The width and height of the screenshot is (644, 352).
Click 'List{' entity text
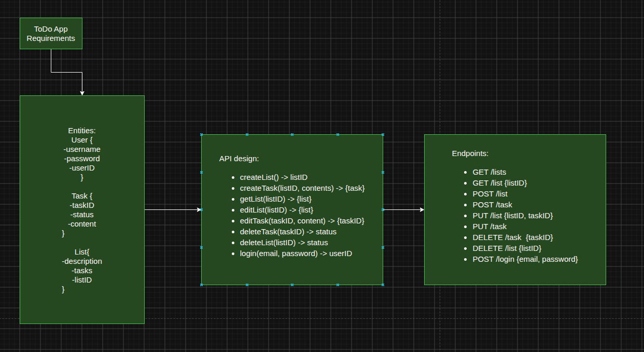point(82,252)
